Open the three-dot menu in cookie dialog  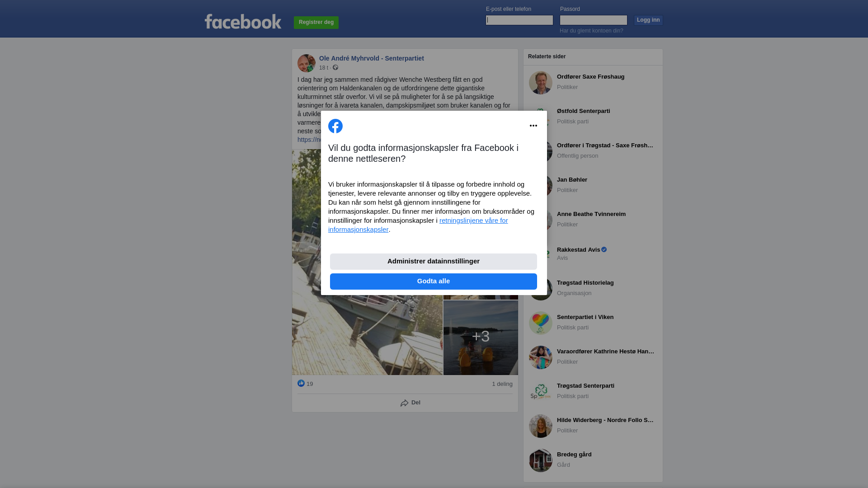pyautogui.click(x=533, y=126)
